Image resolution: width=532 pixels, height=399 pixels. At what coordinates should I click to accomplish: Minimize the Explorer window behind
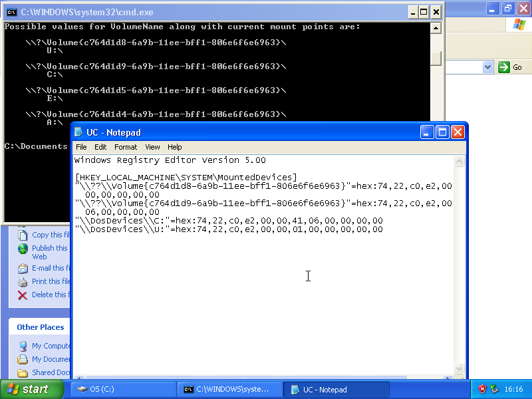[x=493, y=8]
